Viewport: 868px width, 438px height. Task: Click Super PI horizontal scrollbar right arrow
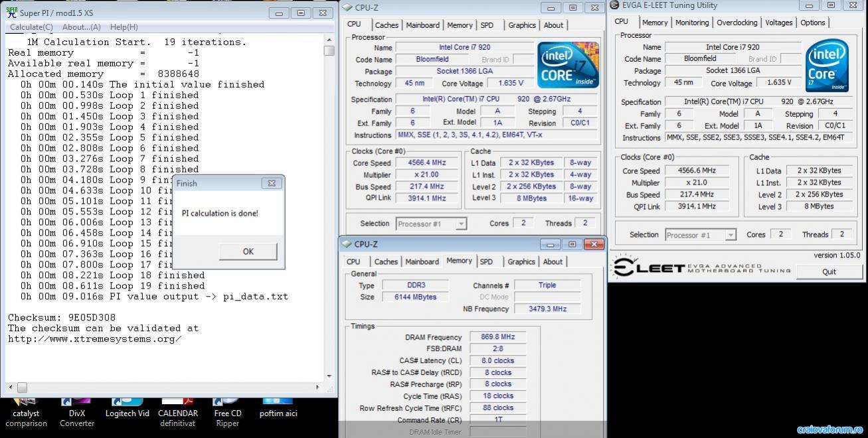coord(319,387)
